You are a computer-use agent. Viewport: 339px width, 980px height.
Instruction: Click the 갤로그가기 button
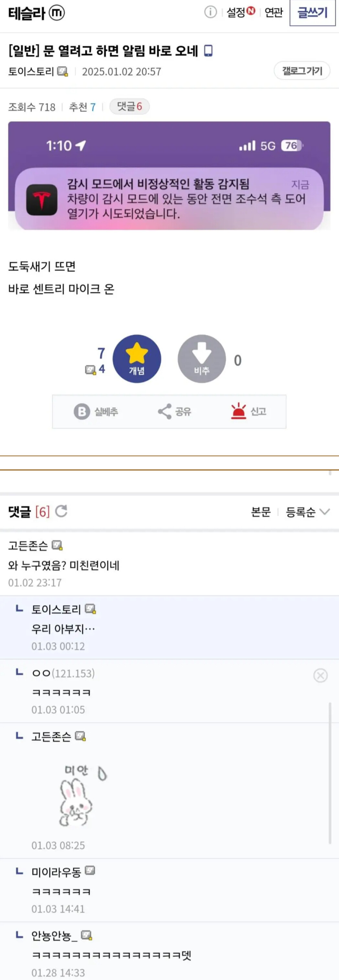[302, 71]
